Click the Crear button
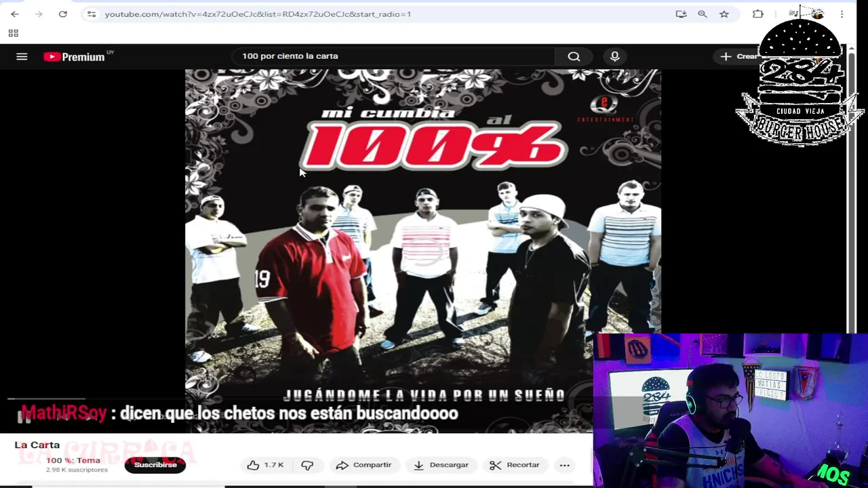The width and height of the screenshot is (868, 488). 740,56
